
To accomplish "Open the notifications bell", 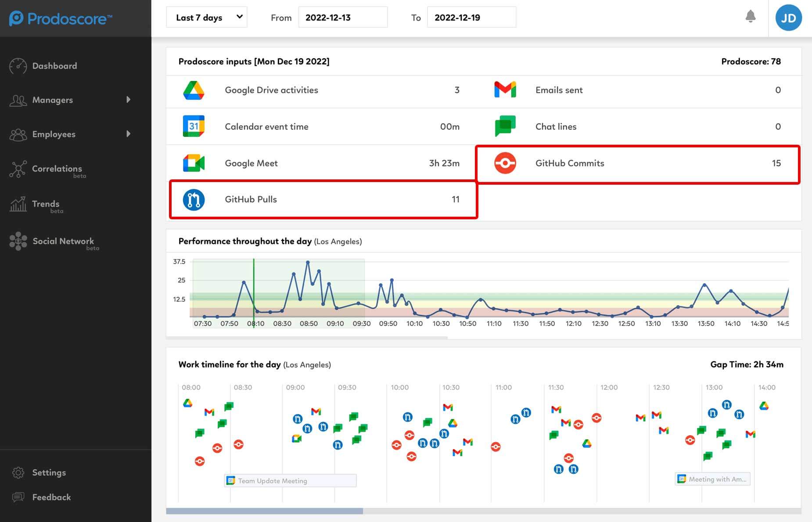I will [751, 17].
